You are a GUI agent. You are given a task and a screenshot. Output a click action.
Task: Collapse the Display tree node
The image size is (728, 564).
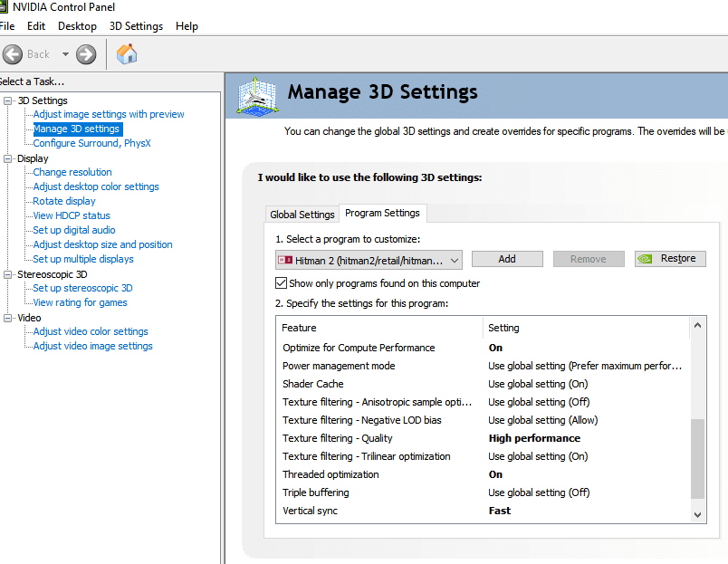8,158
